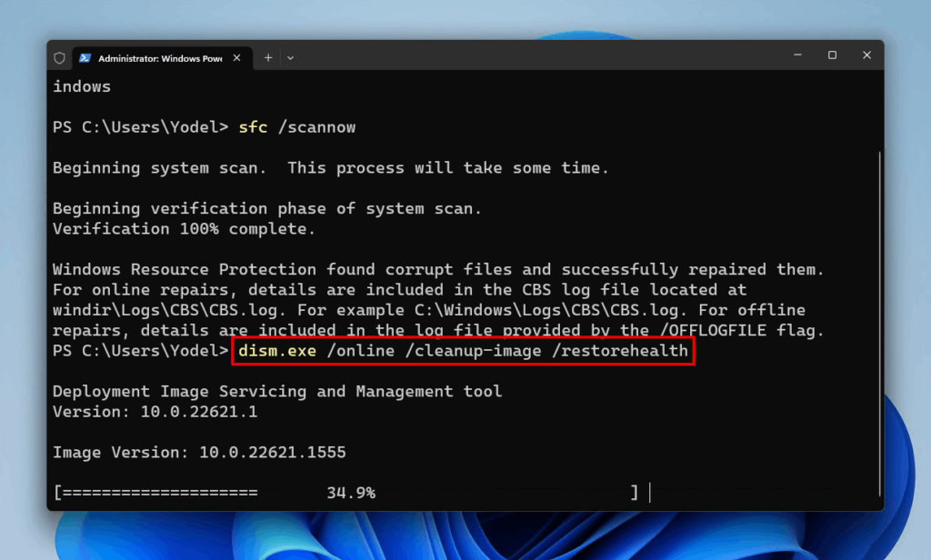This screenshot has height=560, width=931.
Task: Click the blinking terminal cursor
Action: [649, 492]
